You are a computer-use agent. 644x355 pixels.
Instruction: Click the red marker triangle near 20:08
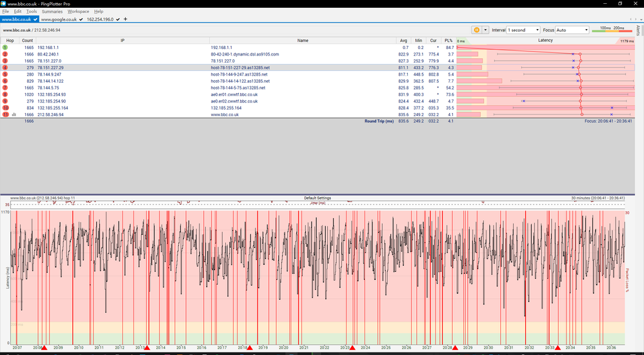[x=45, y=348]
